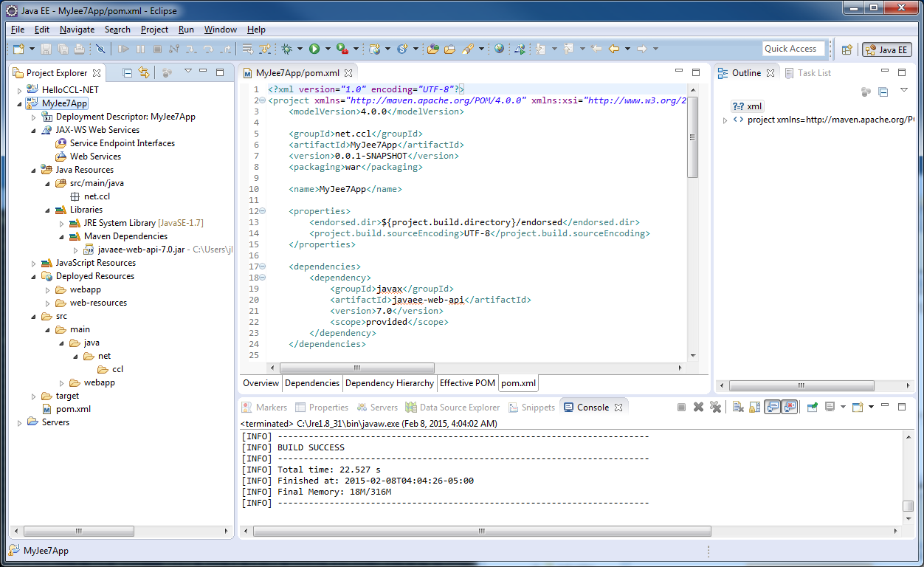Open the web browser globe icon
Image resolution: width=924 pixels, height=567 pixels.
point(500,49)
